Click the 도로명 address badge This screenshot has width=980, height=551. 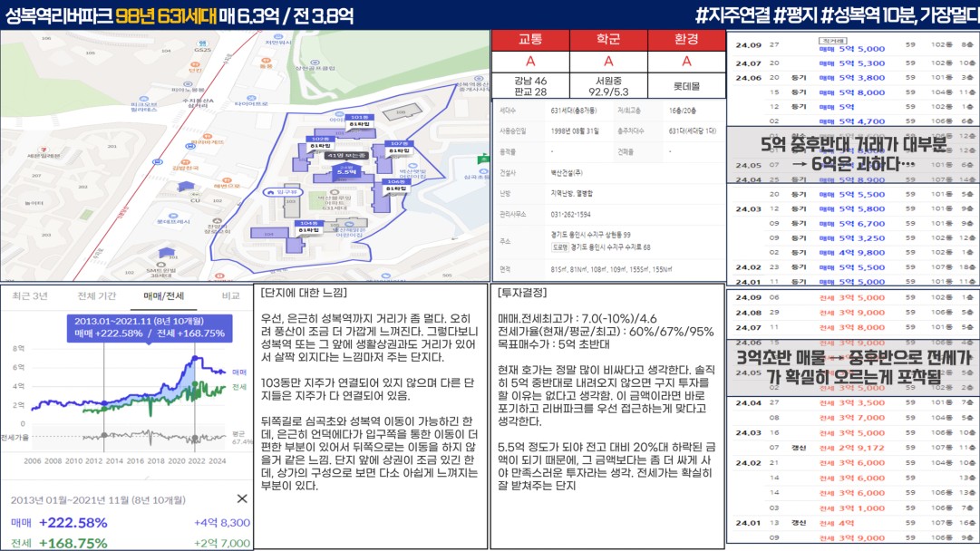coord(558,247)
